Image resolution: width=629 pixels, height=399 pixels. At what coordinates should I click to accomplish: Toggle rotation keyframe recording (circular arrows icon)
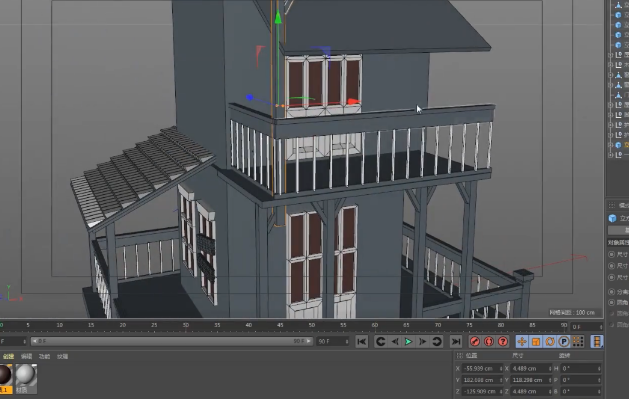(x=550, y=342)
